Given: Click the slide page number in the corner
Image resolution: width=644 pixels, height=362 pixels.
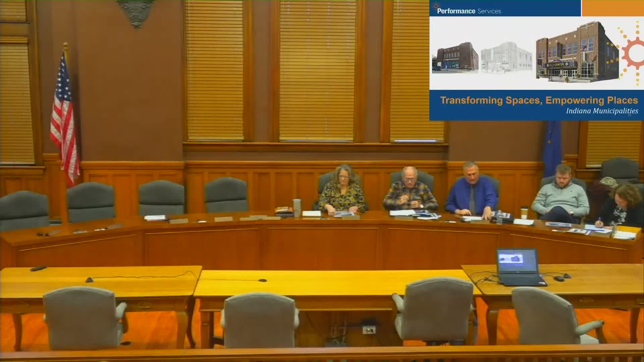Looking at the screenshot, I should (630, 115).
